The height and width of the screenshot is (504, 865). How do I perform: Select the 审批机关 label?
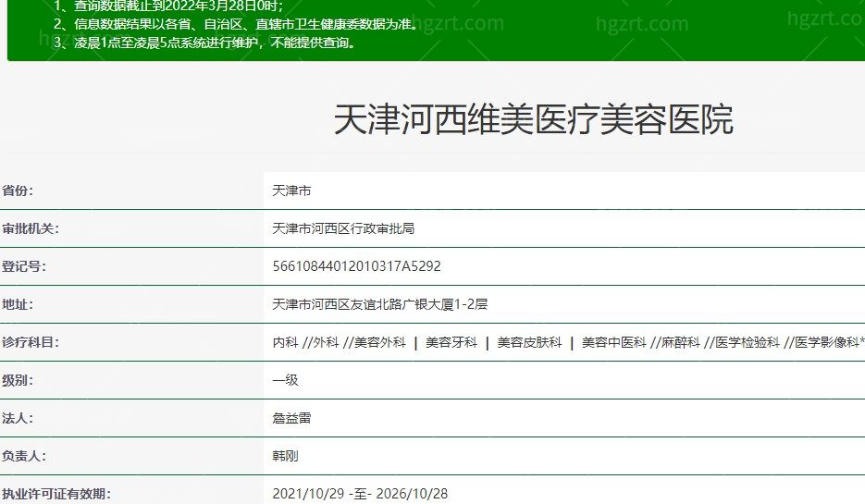point(30,228)
